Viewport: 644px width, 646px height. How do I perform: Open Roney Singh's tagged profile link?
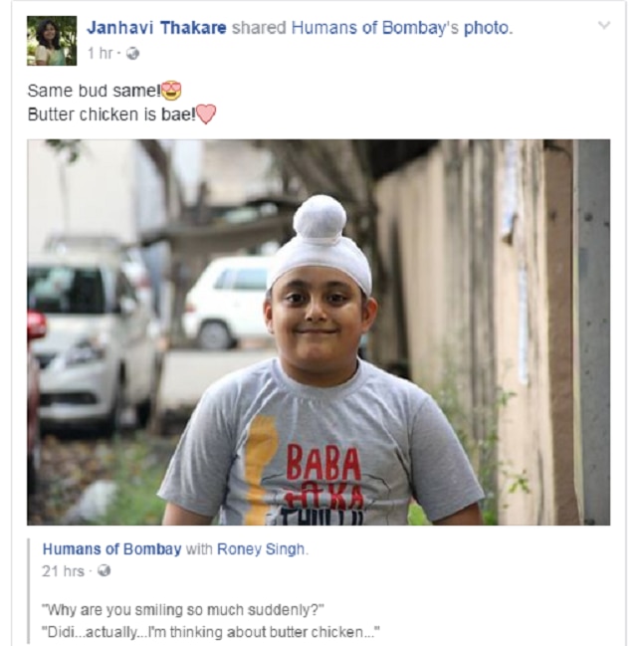(261, 549)
